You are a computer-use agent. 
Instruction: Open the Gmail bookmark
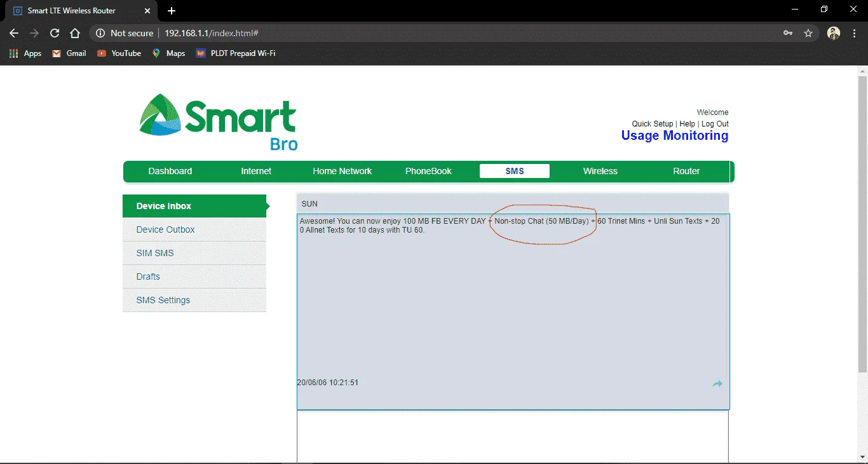click(x=69, y=53)
